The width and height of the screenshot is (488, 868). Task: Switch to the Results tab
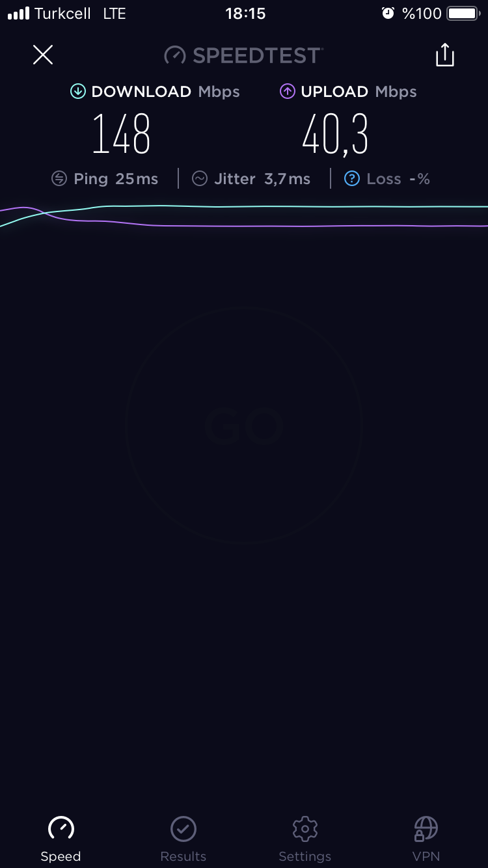[183, 839]
